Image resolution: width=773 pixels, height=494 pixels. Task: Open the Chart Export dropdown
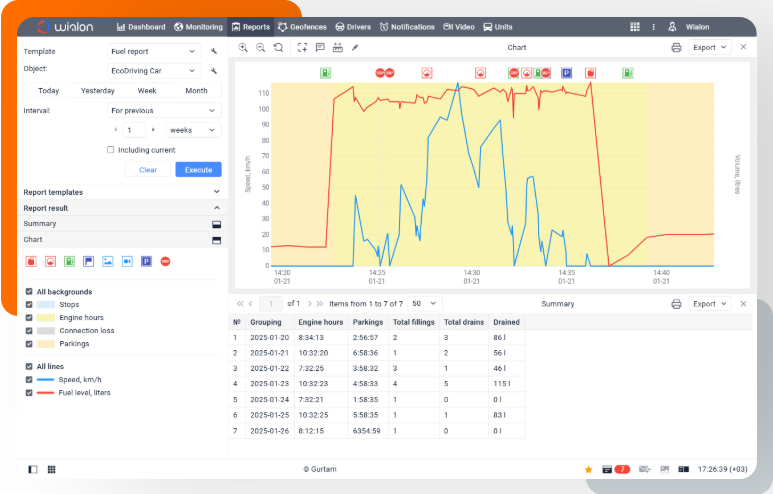click(709, 47)
